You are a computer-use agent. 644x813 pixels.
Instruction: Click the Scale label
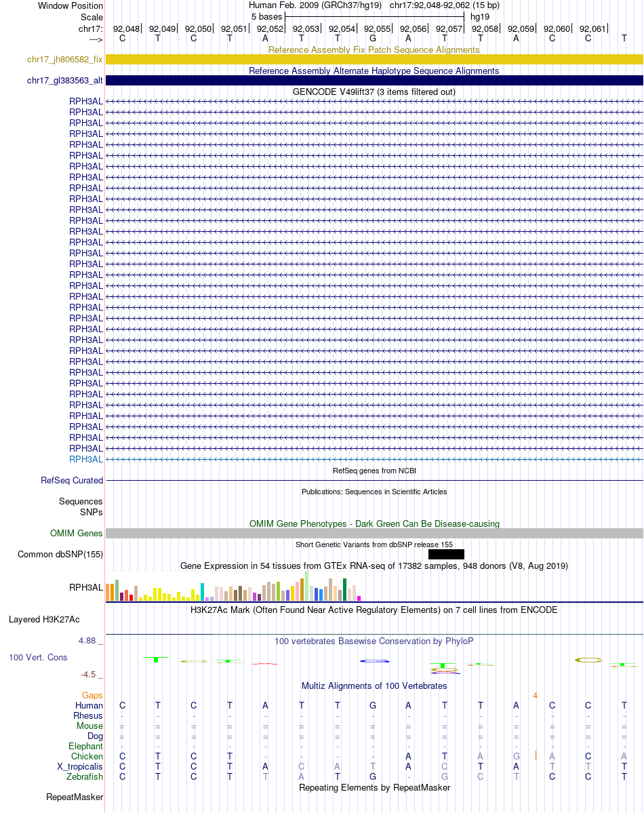coord(92,17)
